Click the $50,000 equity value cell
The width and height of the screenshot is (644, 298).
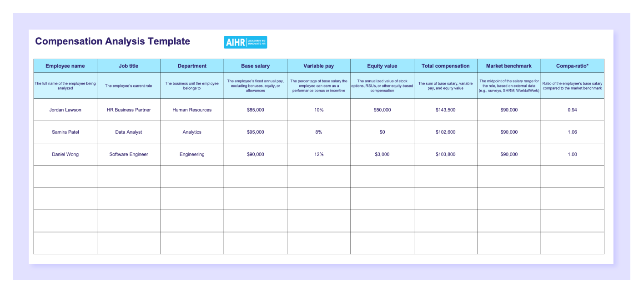click(x=382, y=110)
